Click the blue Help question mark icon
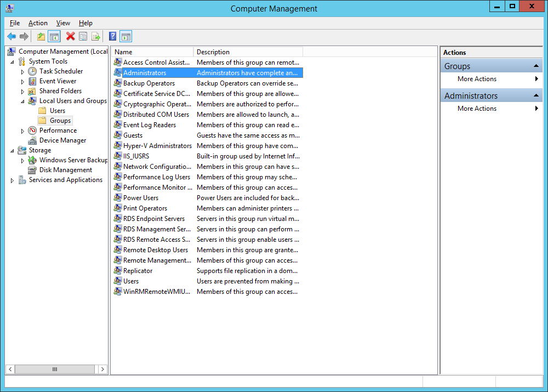548x392 pixels. (112, 37)
